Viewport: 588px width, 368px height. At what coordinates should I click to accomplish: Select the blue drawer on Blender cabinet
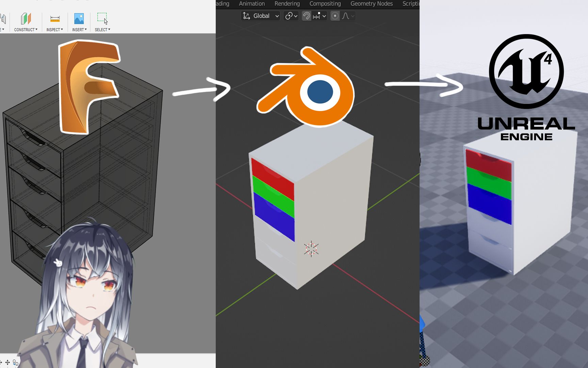(274, 217)
